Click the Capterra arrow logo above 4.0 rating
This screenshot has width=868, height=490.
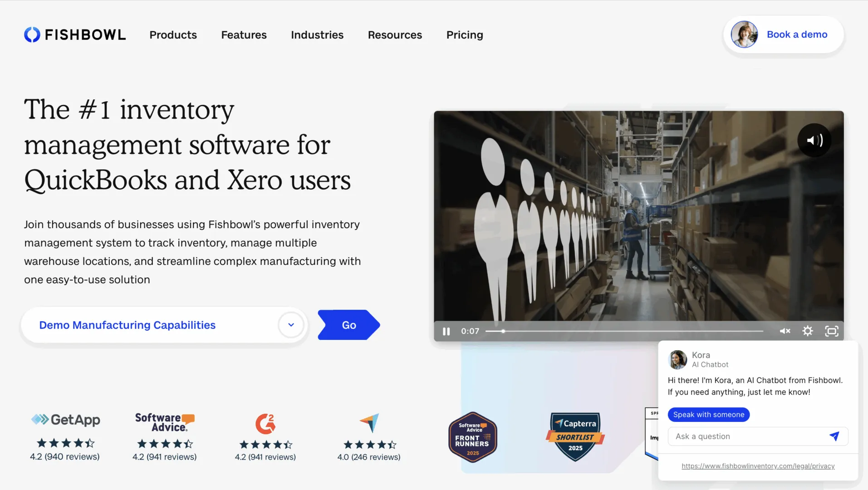point(369,423)
